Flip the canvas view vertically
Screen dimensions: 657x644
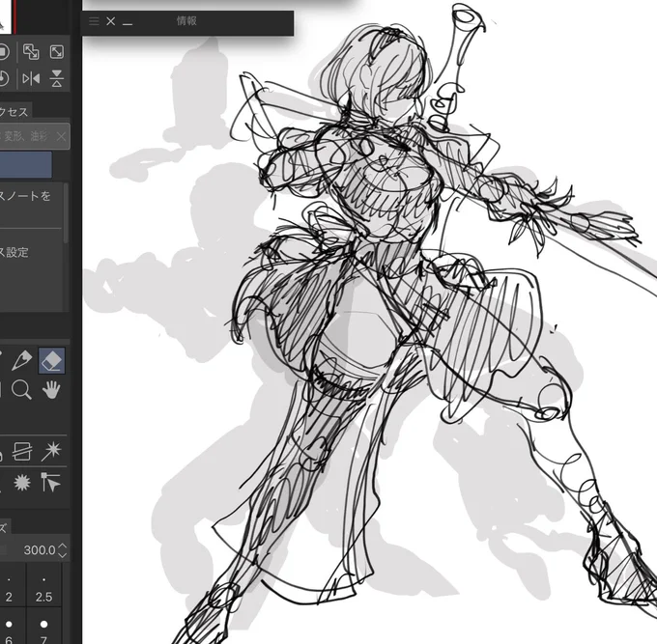click(57, 79)
